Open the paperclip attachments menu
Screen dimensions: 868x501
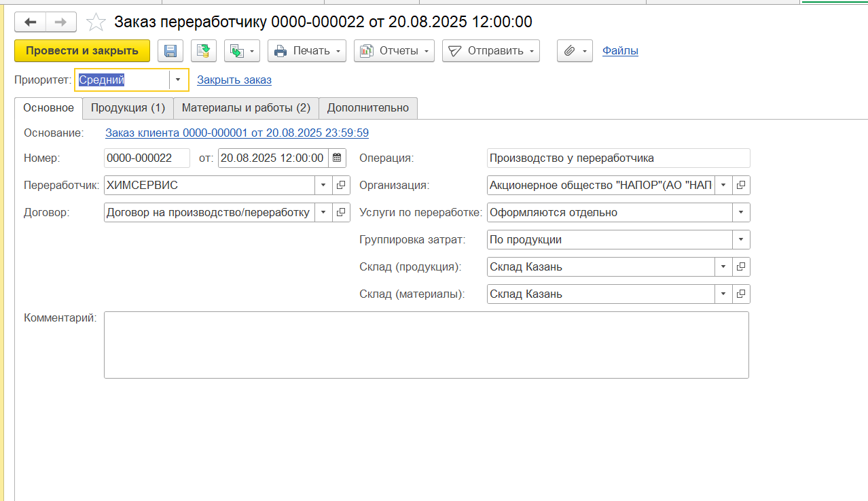tap(575, 51)
